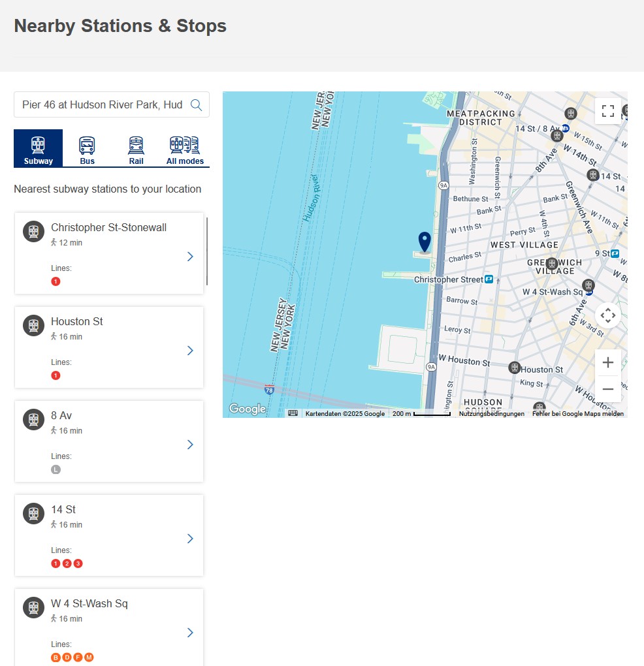This screenshot has height=666, width=644.
Task: Click the search magnifier icon
Action: (196, 104)
